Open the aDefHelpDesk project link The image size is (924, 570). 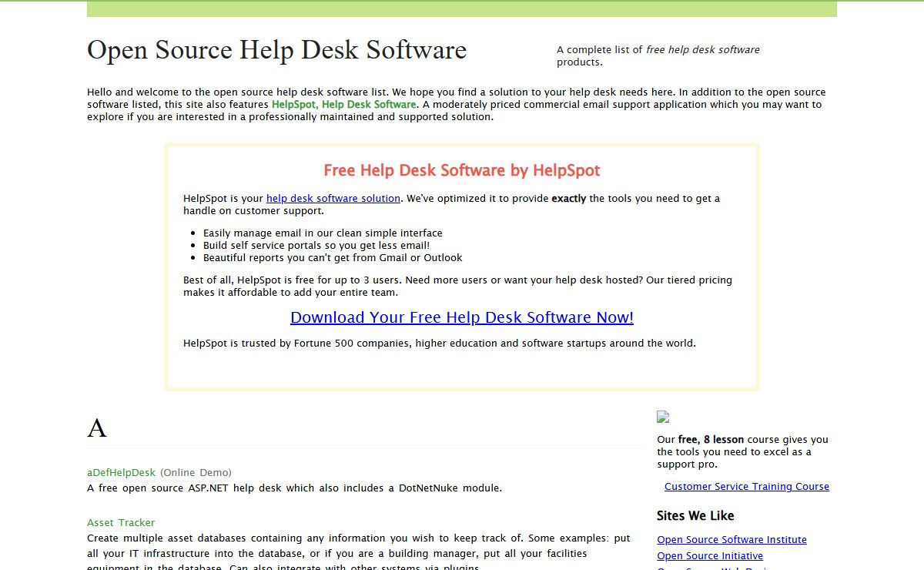[x=121, y=473]
